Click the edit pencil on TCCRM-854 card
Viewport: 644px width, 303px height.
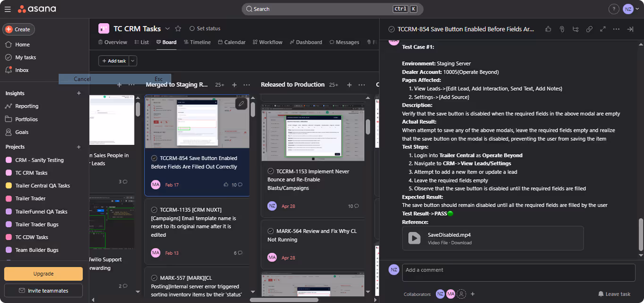tap(241, 103)
